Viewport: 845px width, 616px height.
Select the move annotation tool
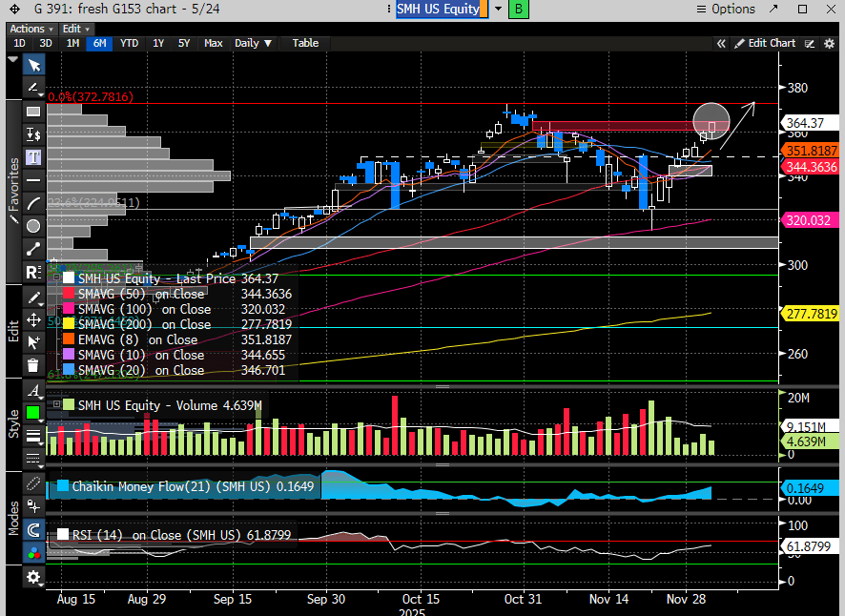33,320
